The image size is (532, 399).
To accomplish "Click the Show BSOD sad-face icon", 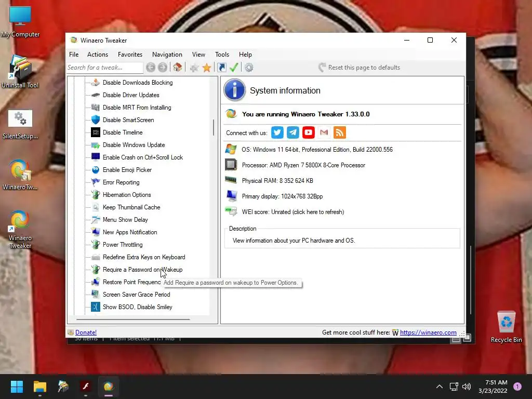I will coord(96,307).
